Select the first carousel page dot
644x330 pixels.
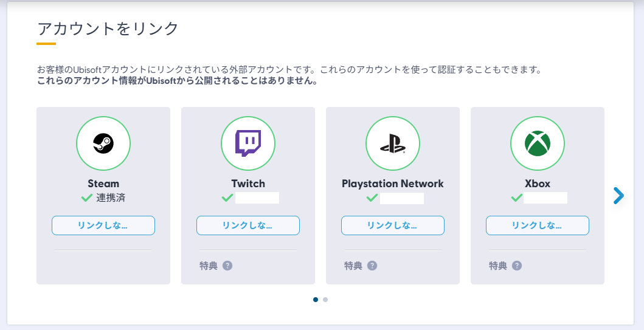(x=316, y=299)
